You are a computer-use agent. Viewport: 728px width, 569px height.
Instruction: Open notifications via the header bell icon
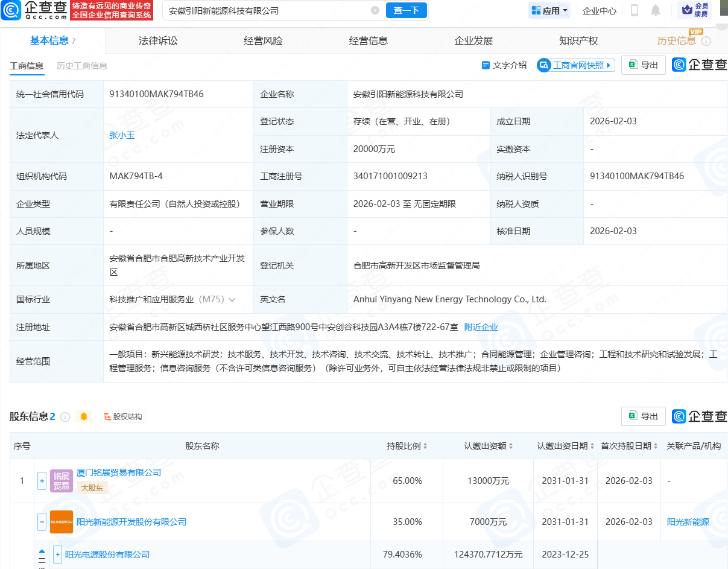point(656,10)
